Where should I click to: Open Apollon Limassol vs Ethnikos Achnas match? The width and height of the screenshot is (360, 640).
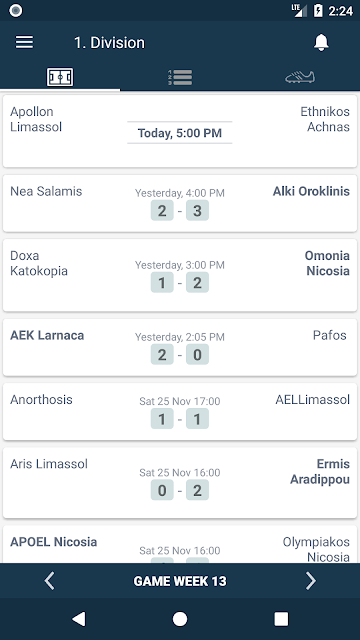tap(180, 131)
